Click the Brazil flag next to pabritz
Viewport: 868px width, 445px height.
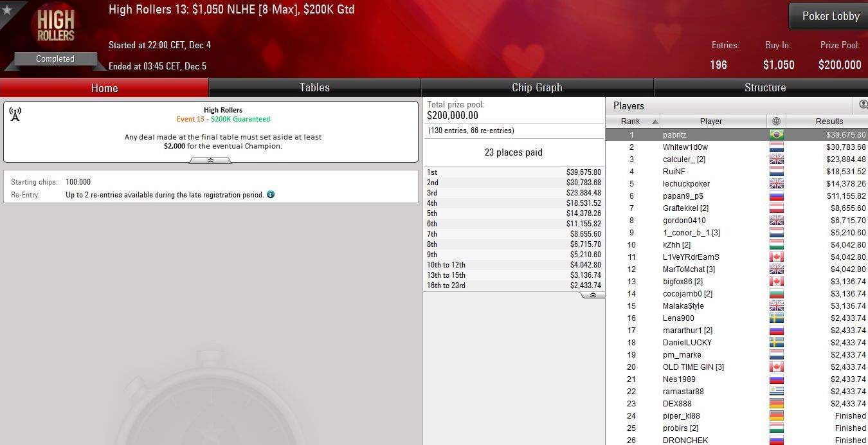(776, 135)
